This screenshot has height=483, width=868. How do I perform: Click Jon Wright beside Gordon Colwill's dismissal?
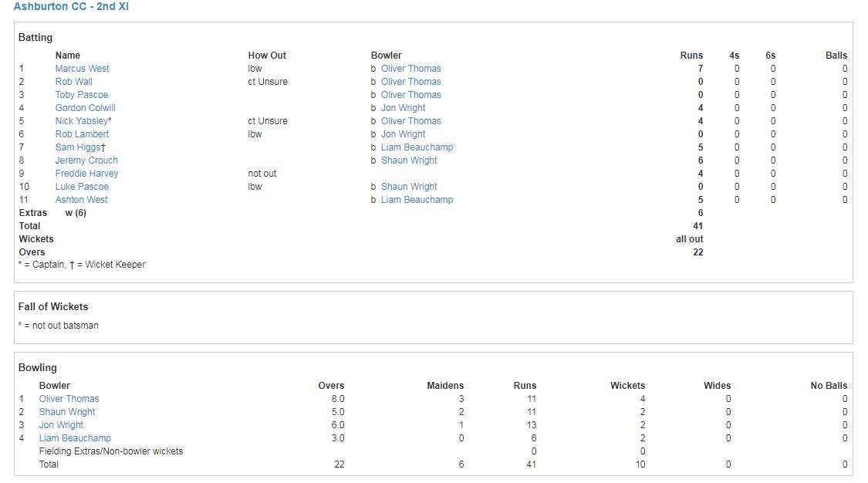click(403, 107)
